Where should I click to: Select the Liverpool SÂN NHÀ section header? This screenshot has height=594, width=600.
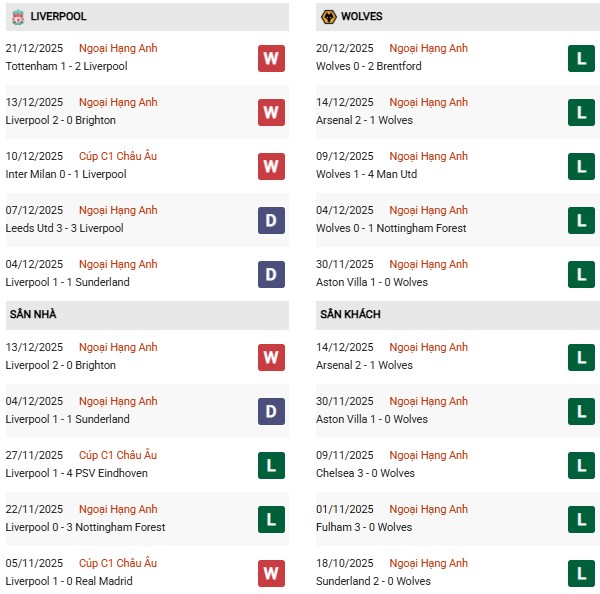point(33,315)
